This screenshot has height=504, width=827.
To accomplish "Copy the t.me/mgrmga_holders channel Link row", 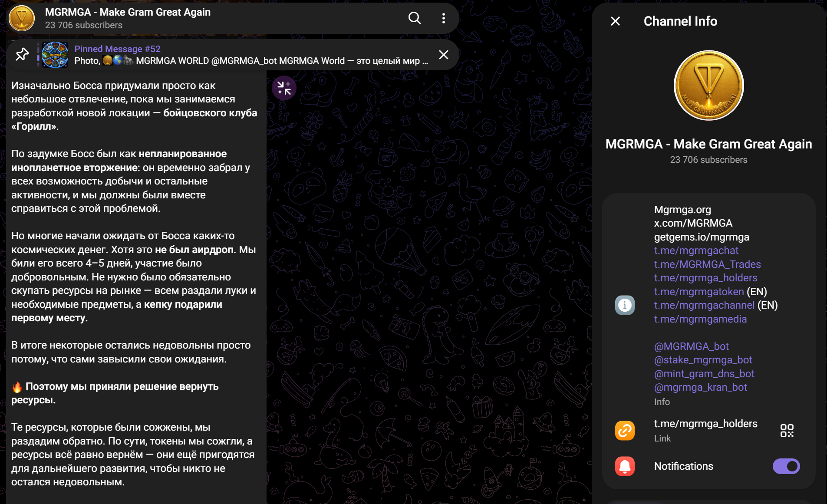I will (x=708, y=431).
